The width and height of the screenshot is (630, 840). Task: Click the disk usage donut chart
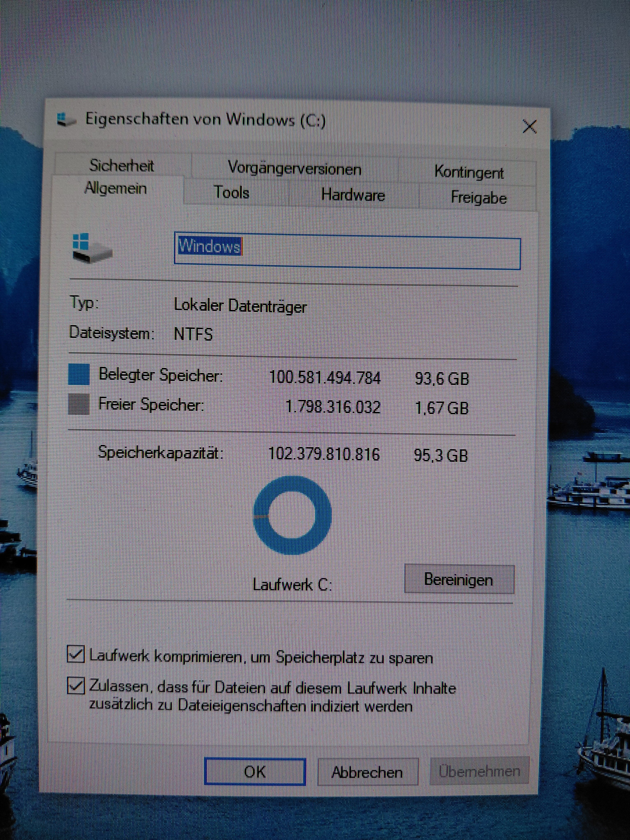tap(292, 515)
